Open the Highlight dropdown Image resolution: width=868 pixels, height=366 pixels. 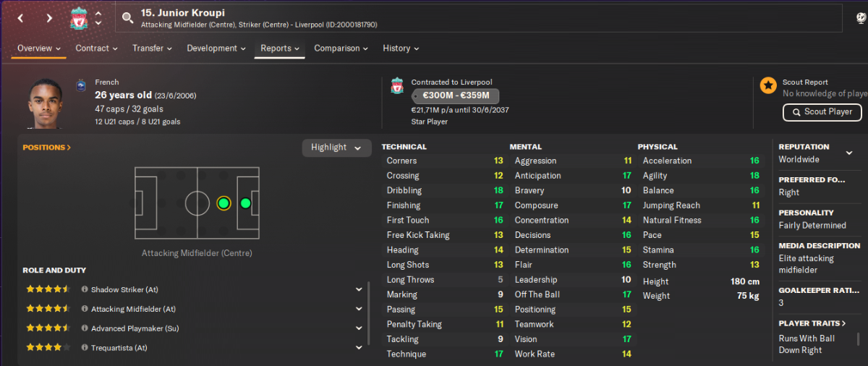[x=336, y=148]
